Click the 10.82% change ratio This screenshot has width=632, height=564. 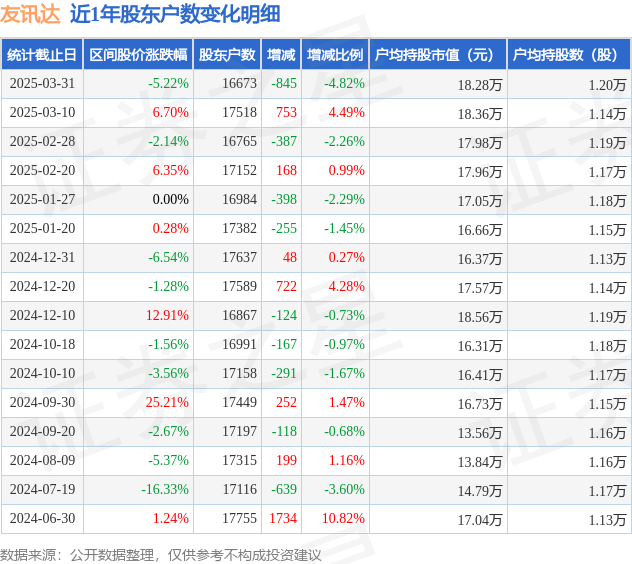(343, 519)
